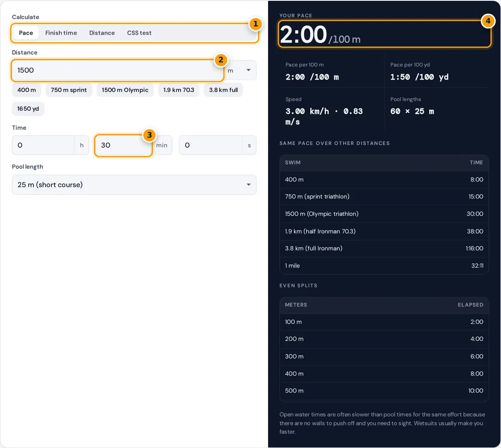
Task: Choose the 400 m preset
Action: coord(27,90)
